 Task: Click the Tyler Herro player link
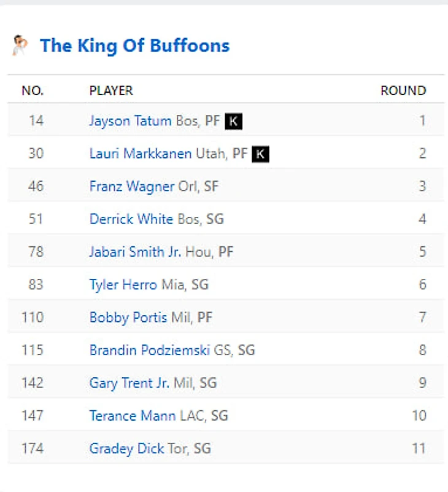point(123,284)
